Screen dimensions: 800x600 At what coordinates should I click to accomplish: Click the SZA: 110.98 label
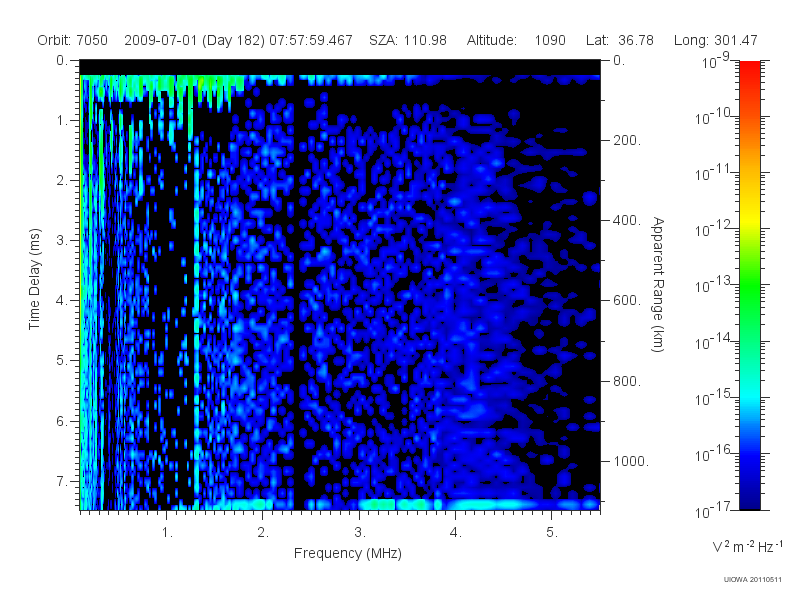pos(408,40)
